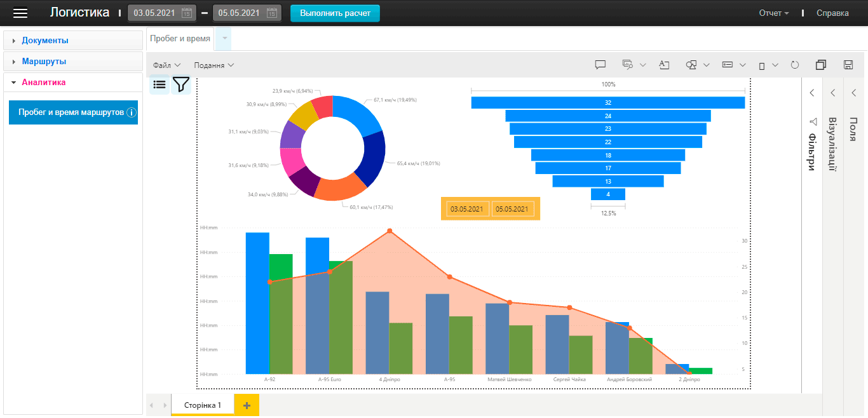Toggle the bulleted list view icon
This screenshot has width=868, height=418.
(x=159, y=84)
